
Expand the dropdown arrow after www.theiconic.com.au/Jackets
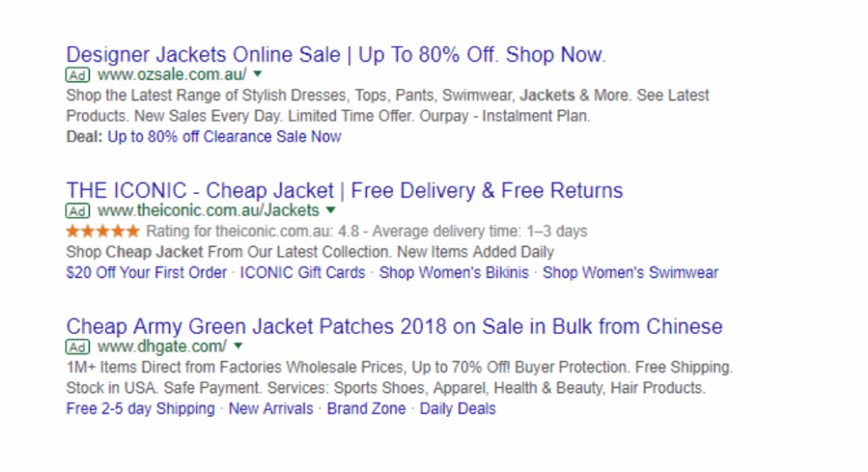point(331,209)
